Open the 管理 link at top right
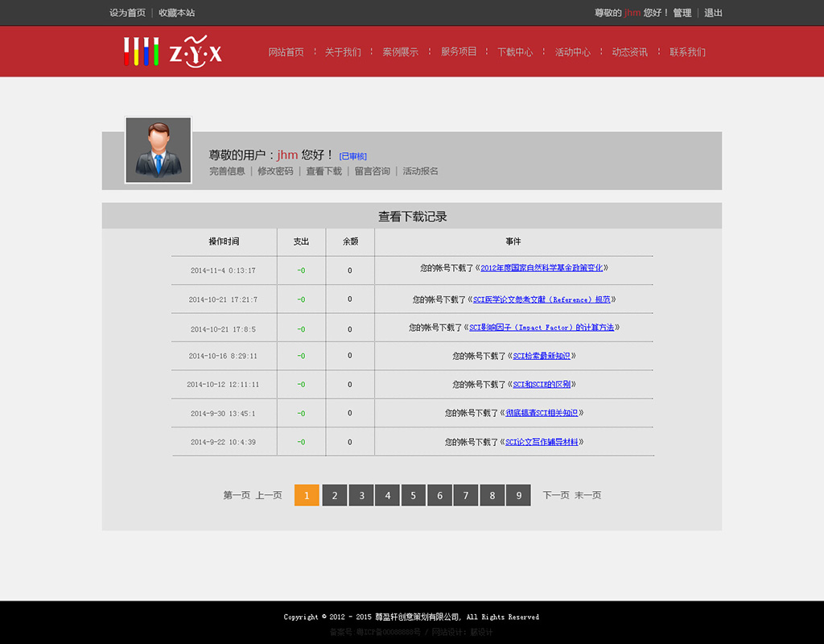This screenshot has width=824, height=644. coord(682,13)
